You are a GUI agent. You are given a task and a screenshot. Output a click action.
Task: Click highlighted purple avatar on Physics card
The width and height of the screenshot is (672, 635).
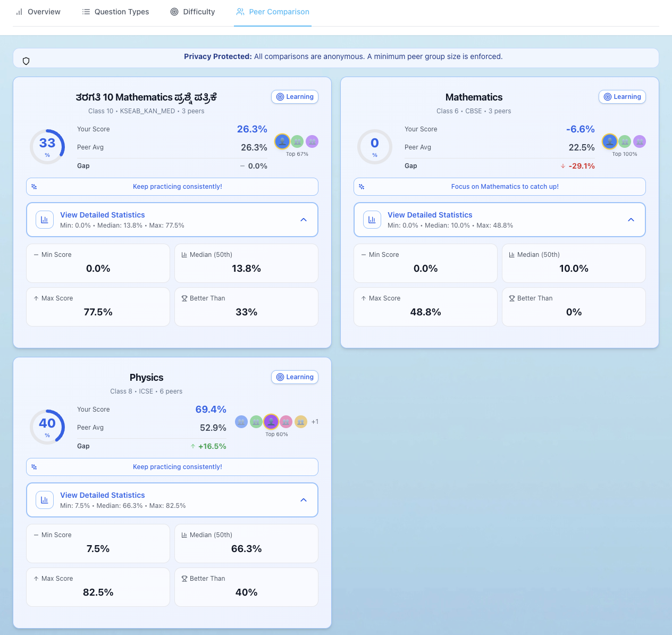click(x=271, y=422)
